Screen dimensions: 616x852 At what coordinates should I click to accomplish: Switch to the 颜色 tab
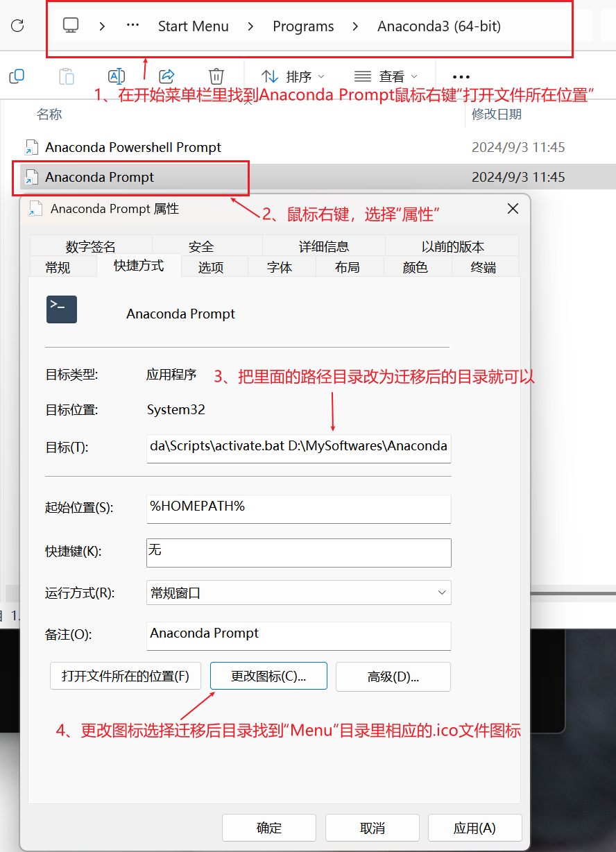tap(415, 267)
